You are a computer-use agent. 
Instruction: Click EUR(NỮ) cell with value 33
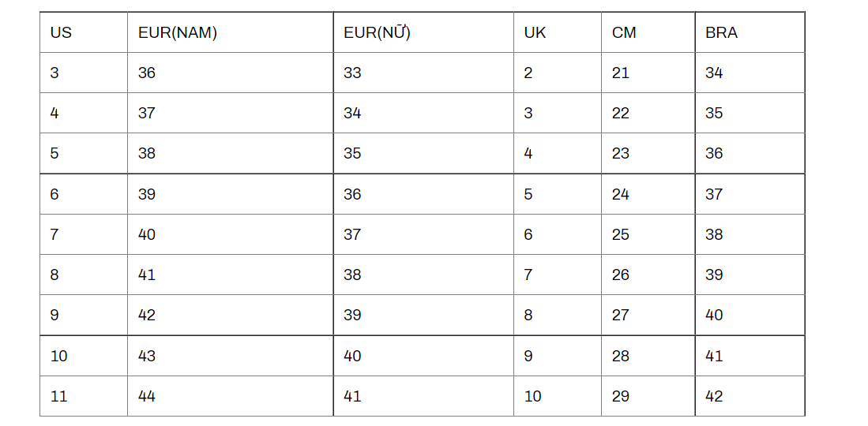423,73
